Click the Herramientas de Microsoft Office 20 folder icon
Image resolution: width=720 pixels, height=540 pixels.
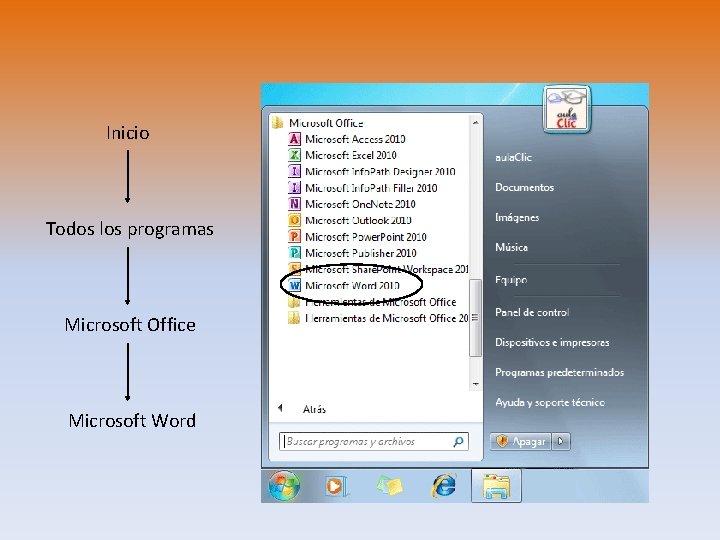click(294, 318)
